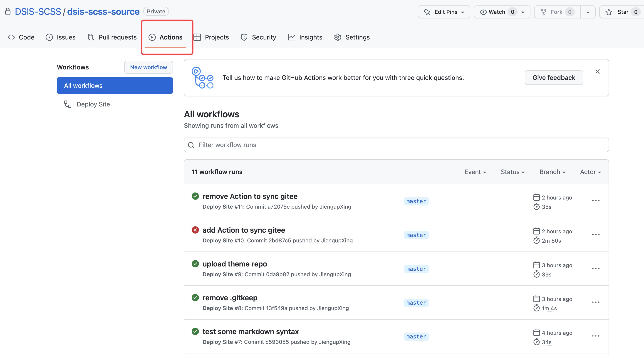
Task: Click the '39s' duration on run #9
Action: click(547, 275)
